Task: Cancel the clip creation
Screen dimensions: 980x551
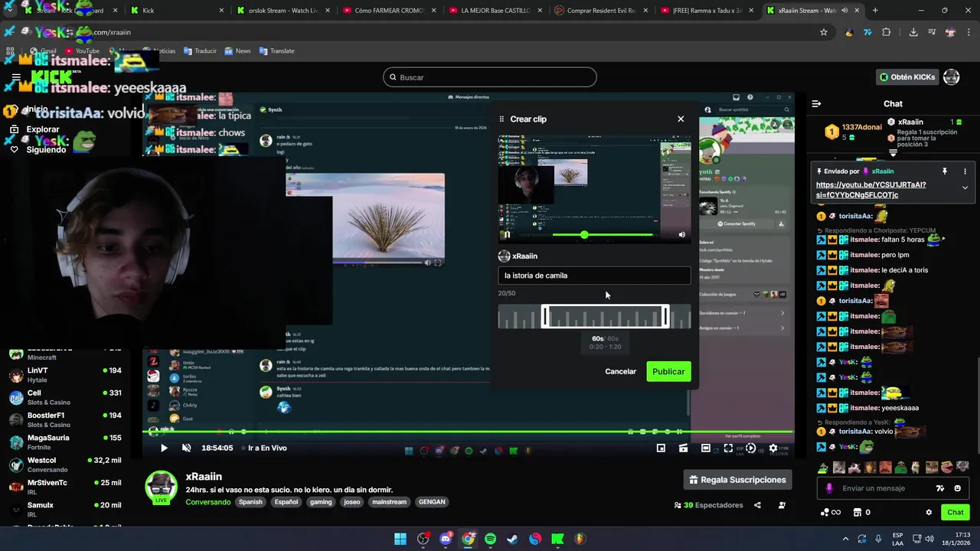Action: coord(620,371)
